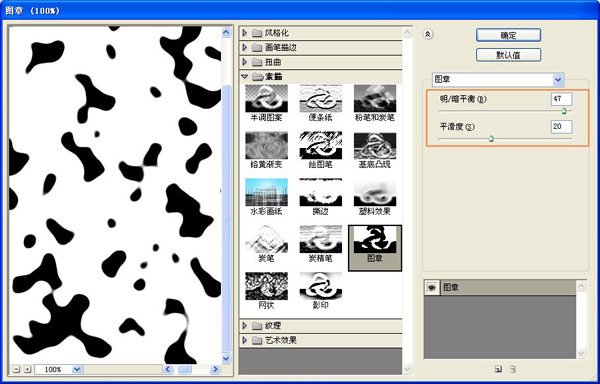Select the 绘图笔 filter thumbnail

point(321,145)
